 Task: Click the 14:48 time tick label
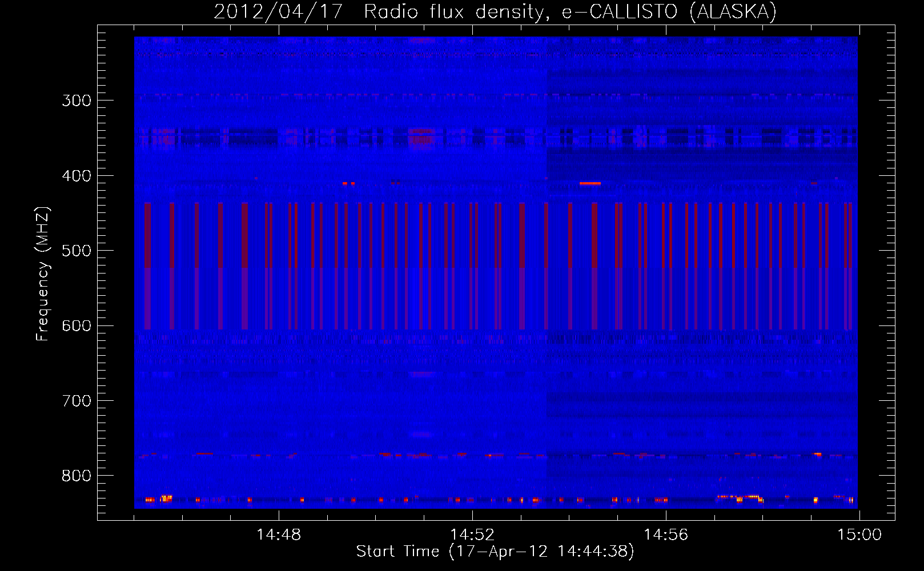tap(279, 535)
